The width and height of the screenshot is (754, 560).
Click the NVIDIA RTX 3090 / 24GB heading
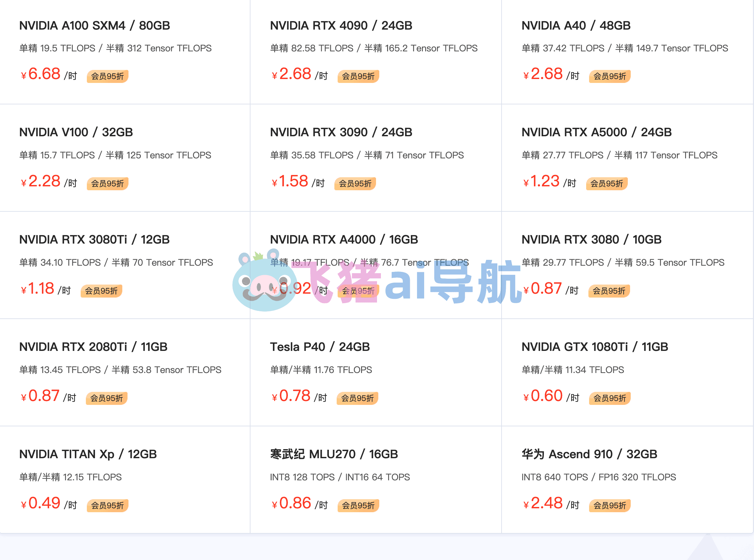[x=341, y=132]
